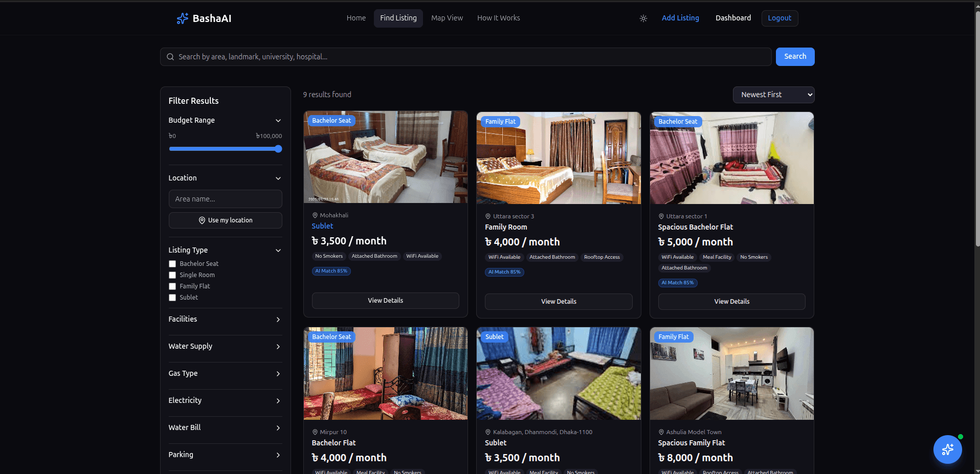Image resolution: width=980 pixels, height=474 pixels.
Task: Click the pin icon beside Ashulia Model Town
Action: [661, 432]
